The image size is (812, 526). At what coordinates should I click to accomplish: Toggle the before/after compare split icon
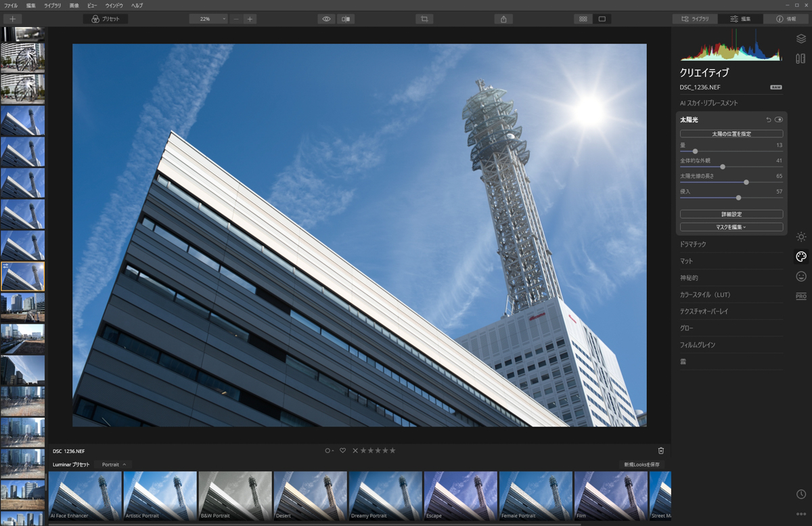click(346, 19)
